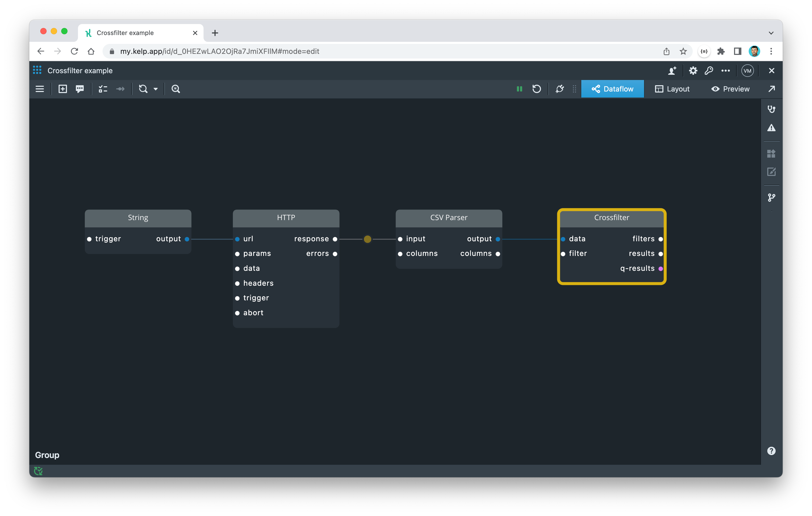This screenshot has height=516, width=812.
Task: Click the search asterisk magnifier icon
Action: (x=176, y=89)
